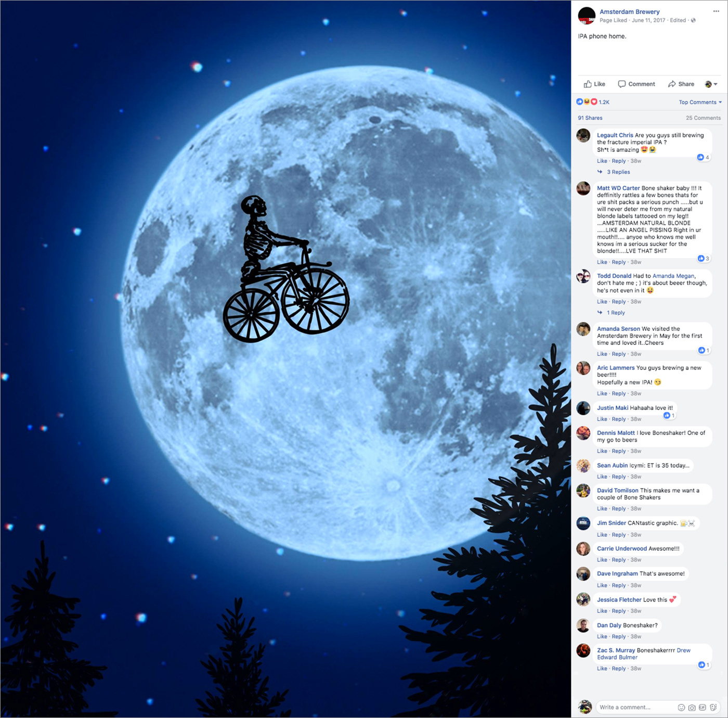Click the Write a comment input field

[x=634, y=708]
